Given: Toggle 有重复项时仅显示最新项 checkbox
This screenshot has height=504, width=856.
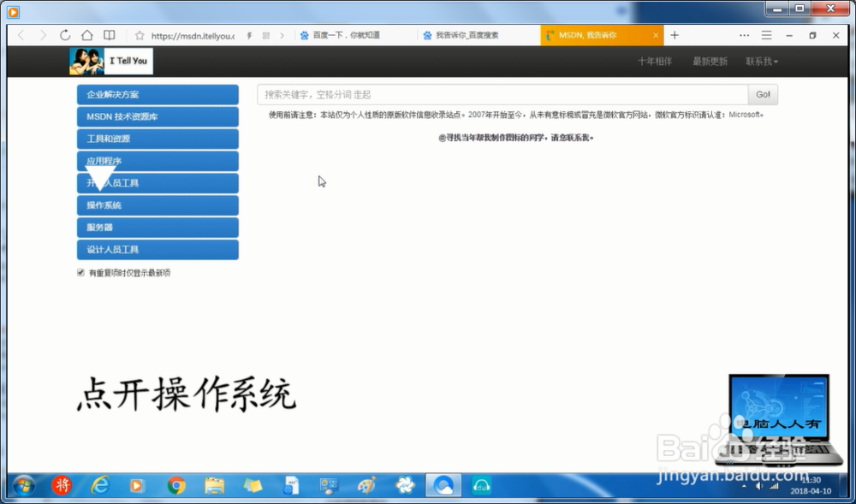Looking at the screenshot, I should (x=80, y=273).
